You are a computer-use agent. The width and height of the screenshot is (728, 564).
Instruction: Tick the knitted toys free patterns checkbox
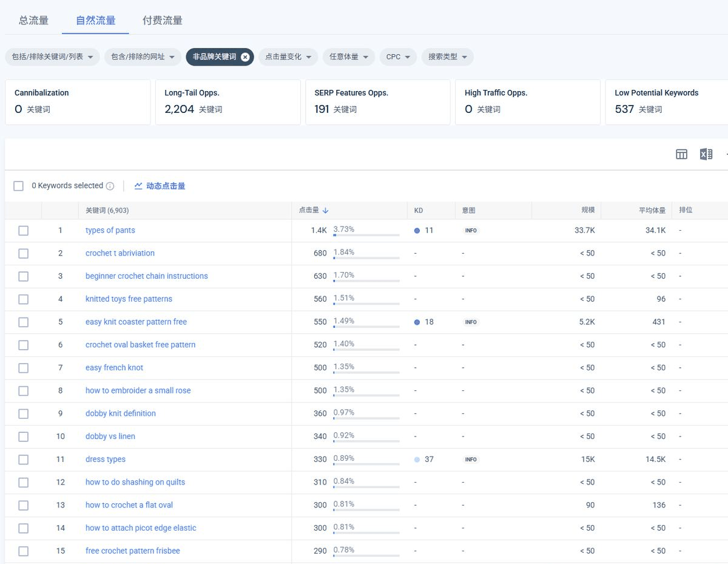click(23, 299)
